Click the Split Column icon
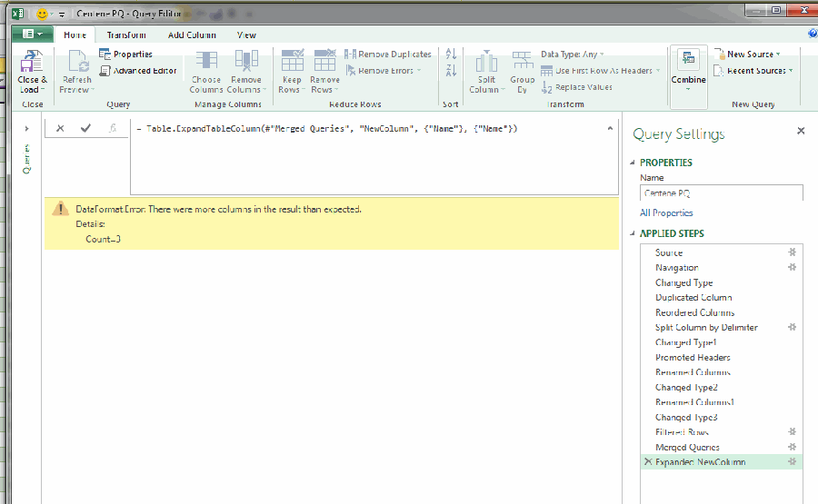 click(486, 62)
